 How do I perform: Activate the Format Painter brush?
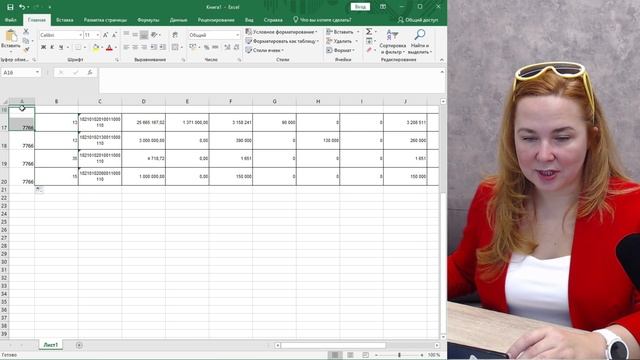pyautogui.click(x=26, y=50)
